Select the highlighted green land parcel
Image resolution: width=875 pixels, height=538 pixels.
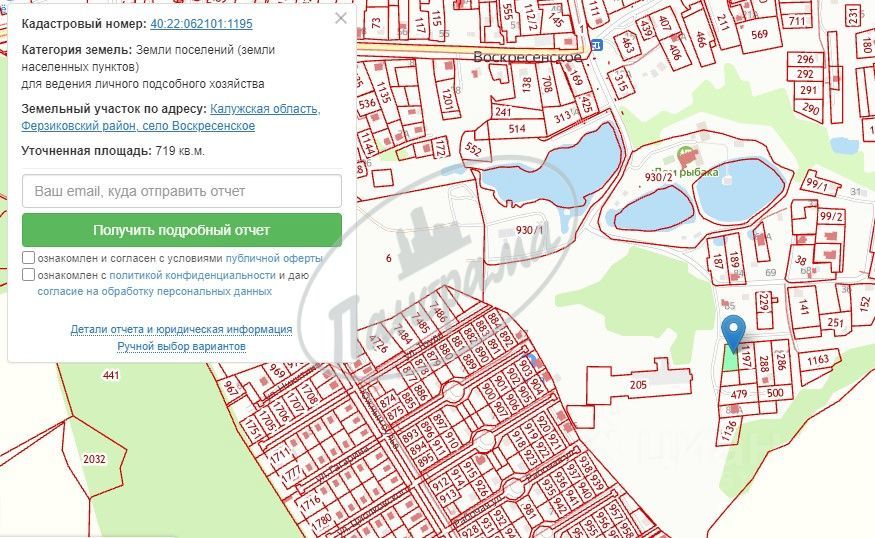point(730,357)
